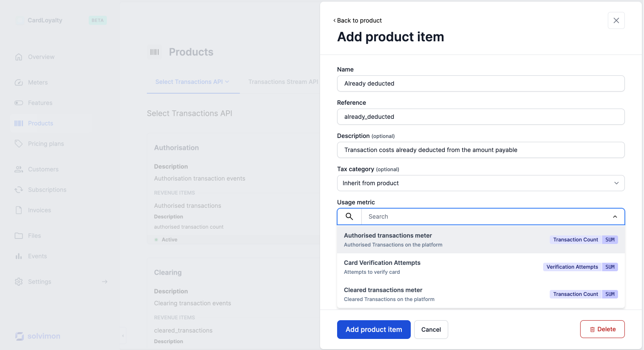Click the Subscriptions refresh icon
This screenshot has height=350, width=644.
19,190
